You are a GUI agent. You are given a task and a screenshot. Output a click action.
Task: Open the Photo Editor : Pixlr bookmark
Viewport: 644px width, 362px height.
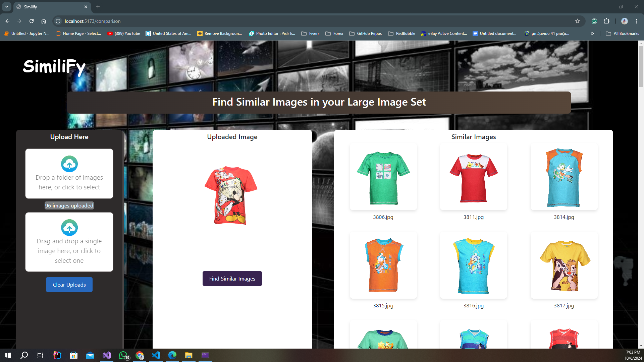coord(272,34)
